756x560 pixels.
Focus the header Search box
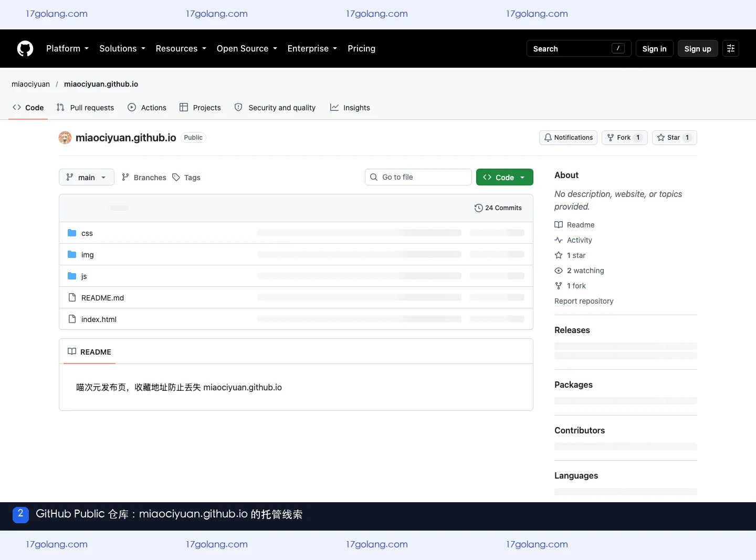(x=579, y=48)
